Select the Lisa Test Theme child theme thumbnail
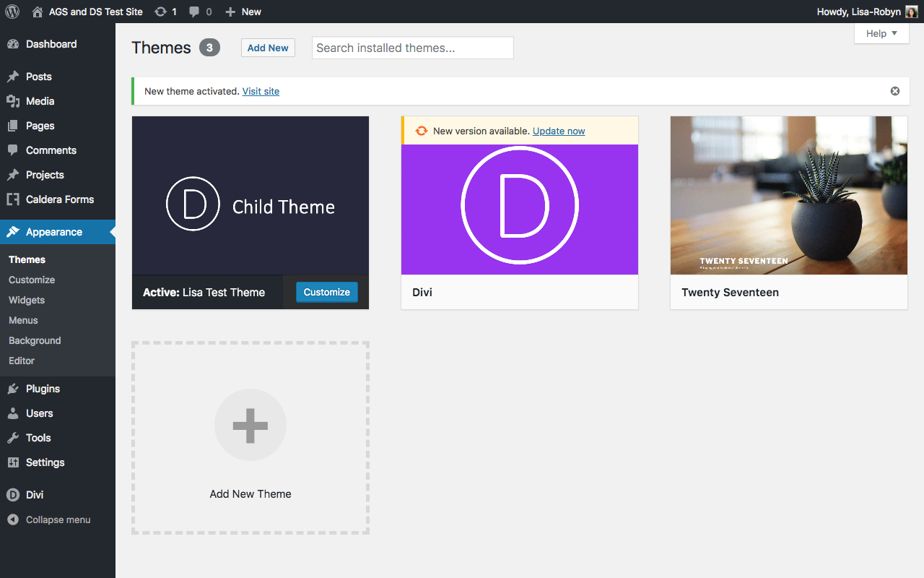The width and height of the screenshot is (924, 578). (x=250, y=196)
